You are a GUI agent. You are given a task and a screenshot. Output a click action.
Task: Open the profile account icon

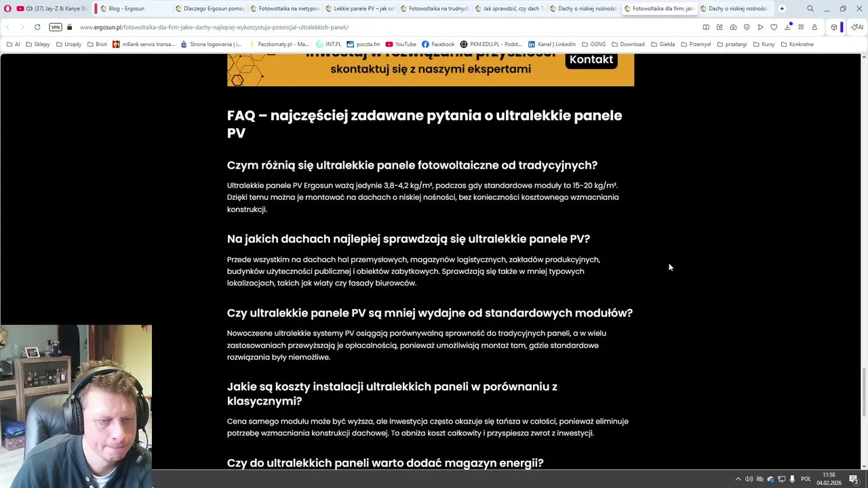pos(814,27)
